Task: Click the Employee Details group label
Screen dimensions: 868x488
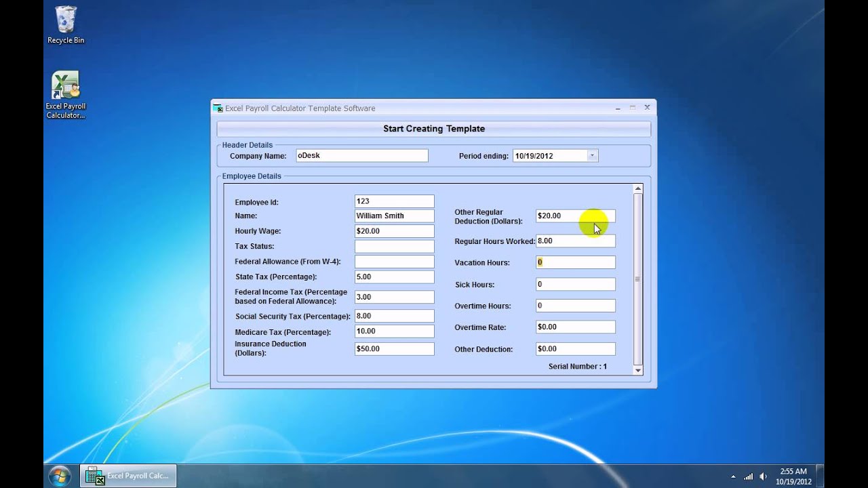Action: pos(252,176)
